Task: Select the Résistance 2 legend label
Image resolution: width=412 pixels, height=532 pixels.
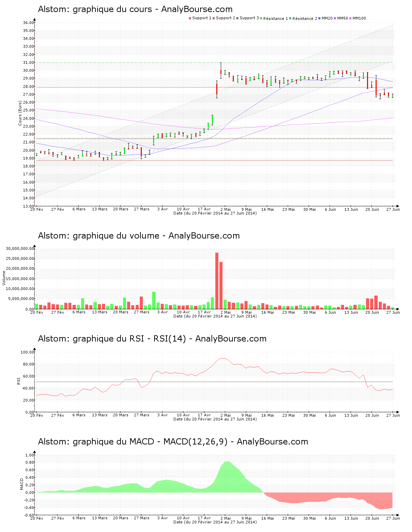Action: click(x=305, y=19)
